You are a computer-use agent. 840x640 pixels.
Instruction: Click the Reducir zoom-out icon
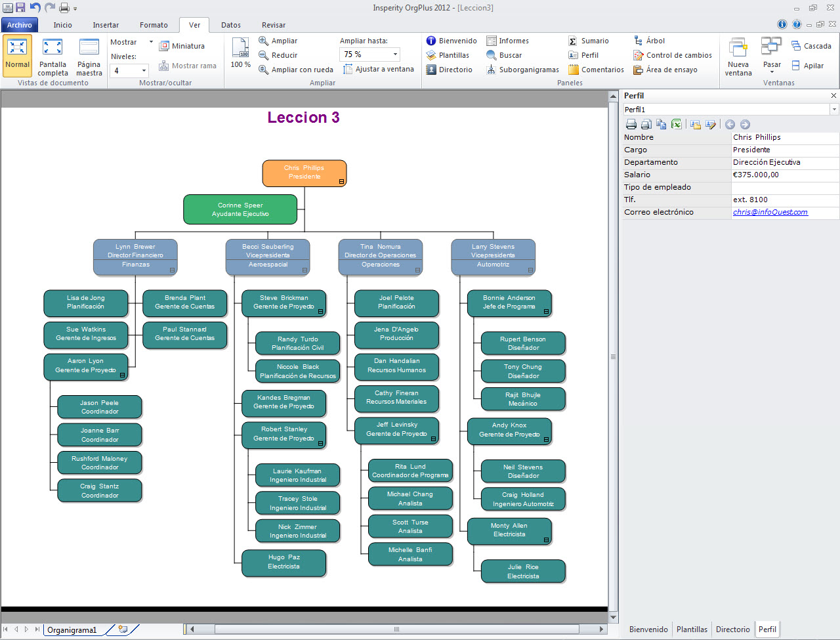point(264,55)
